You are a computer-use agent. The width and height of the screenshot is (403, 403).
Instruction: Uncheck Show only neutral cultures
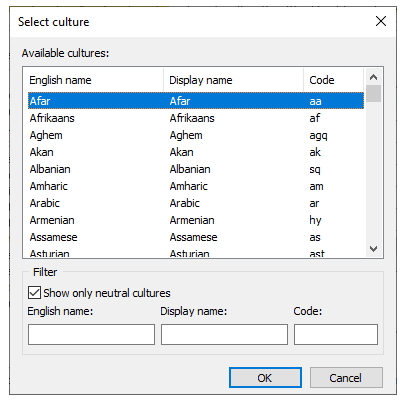click(35, 293)
